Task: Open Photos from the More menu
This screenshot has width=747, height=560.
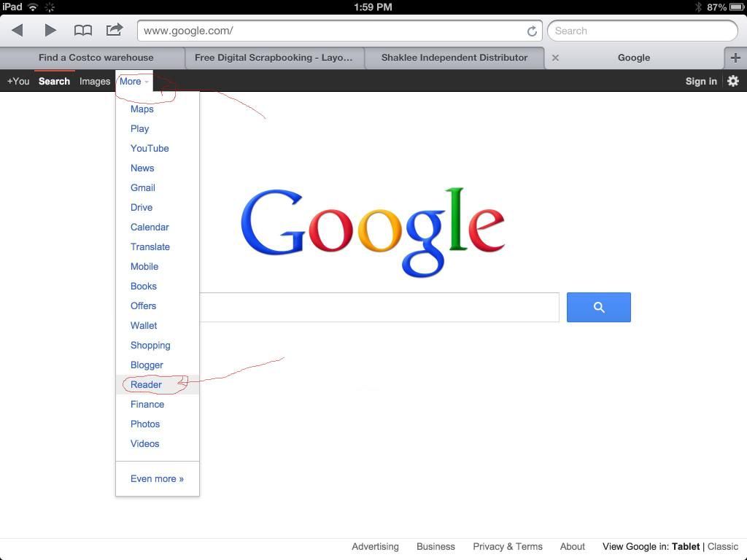Action: point(145,424)
